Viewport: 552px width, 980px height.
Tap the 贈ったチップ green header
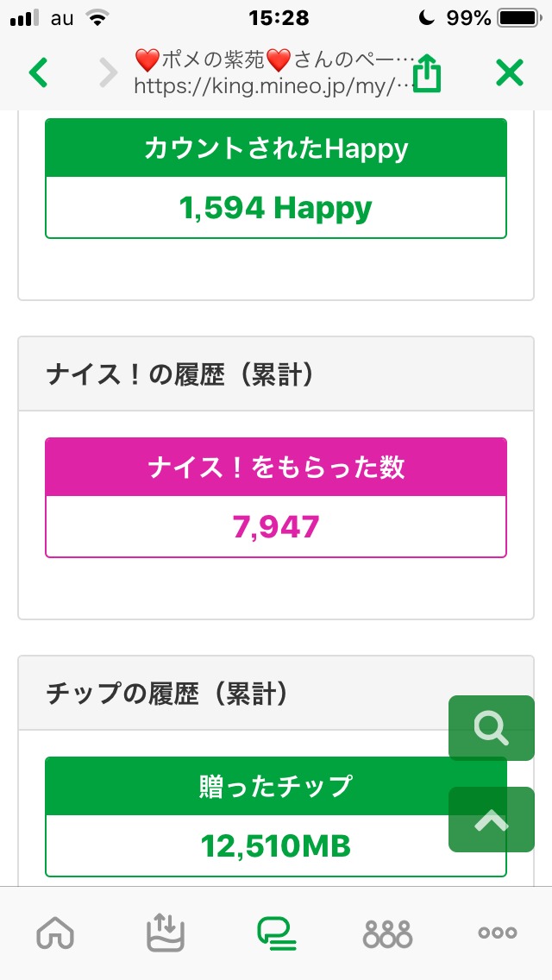[276, 787]
